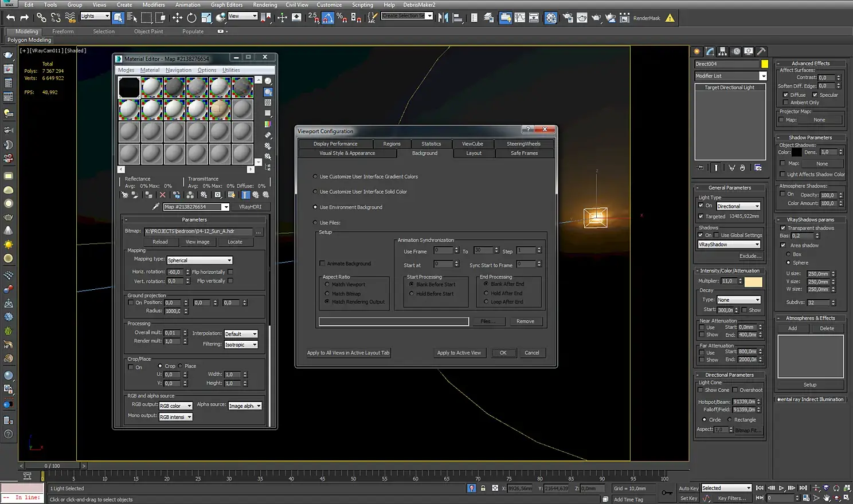Select the Rotate transform tool
This screenshot has width=853, height=504.
(191, 18)
